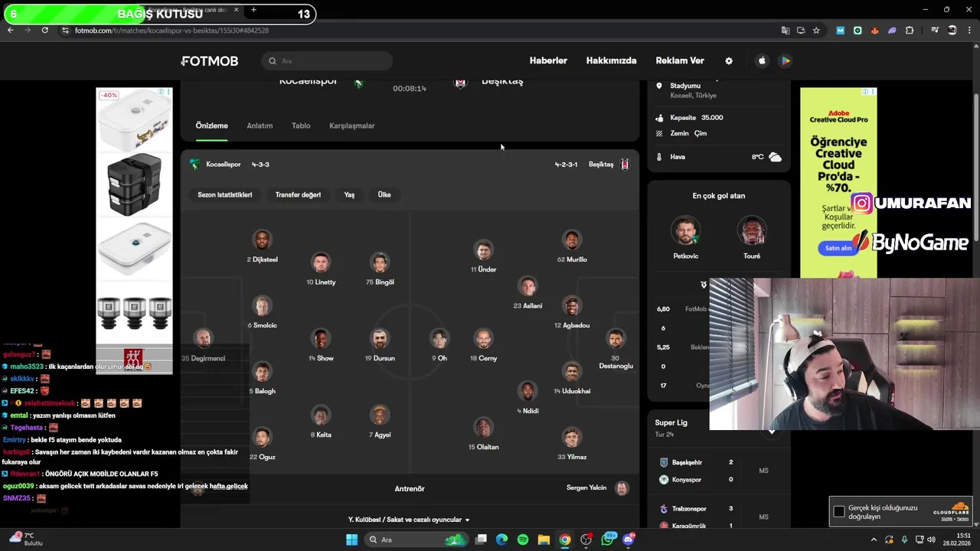Image resolution: width=980 pixels, height=551 pixels.
Task: Select player Olaitan's avatar
Action: coord(483,427)
